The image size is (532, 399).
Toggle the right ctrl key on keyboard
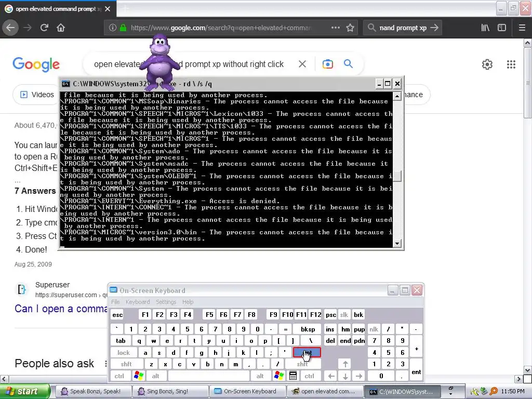coord(309,376)
